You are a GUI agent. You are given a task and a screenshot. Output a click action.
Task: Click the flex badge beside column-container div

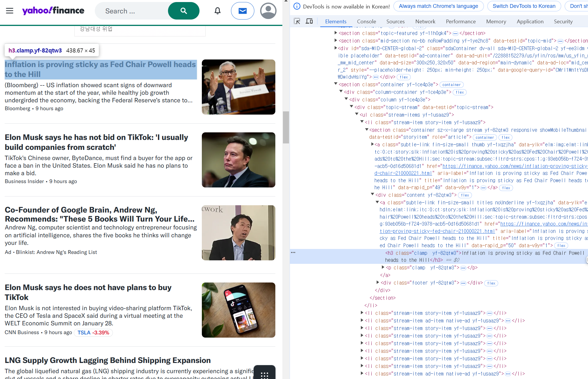coord(460,92)
